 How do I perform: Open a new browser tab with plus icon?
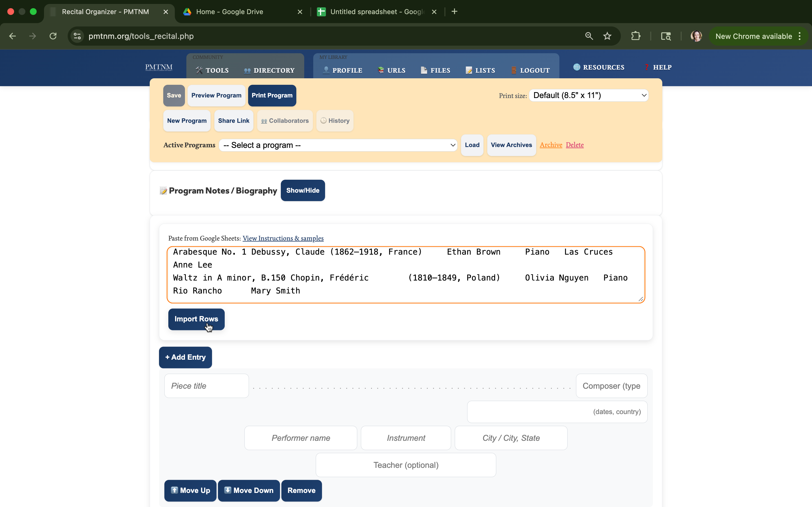[x=454, y=12]
